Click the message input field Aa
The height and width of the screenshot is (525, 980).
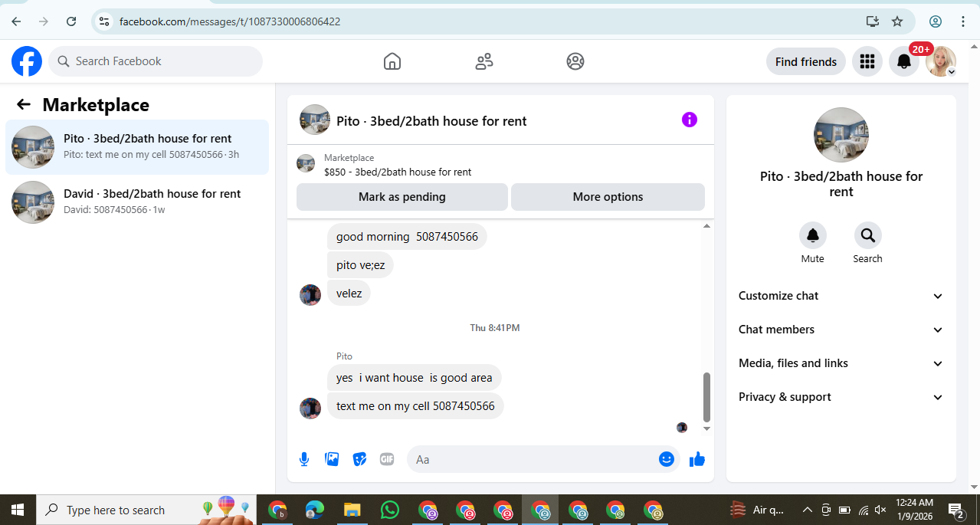click(533, 459)
